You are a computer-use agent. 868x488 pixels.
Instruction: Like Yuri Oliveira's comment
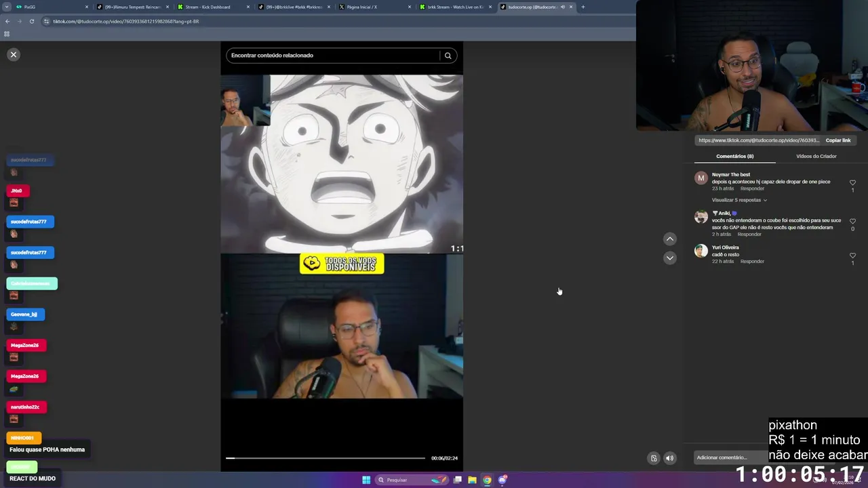pyautogui.click(x=852, y=256)
